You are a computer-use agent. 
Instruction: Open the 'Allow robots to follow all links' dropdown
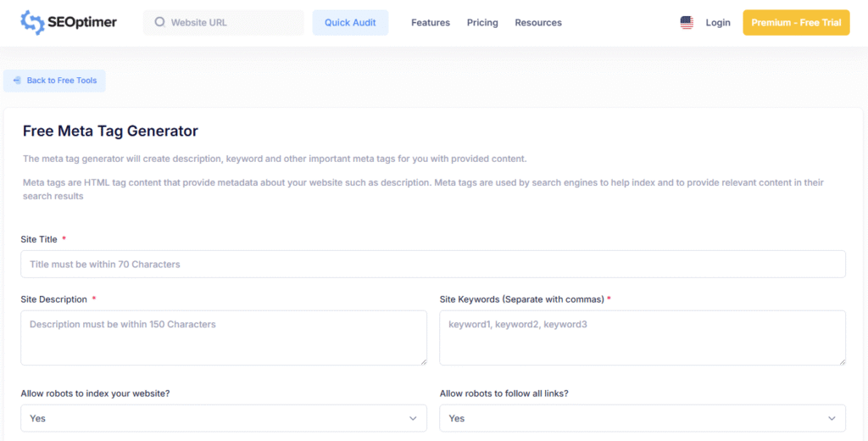[x=643, y=418]
